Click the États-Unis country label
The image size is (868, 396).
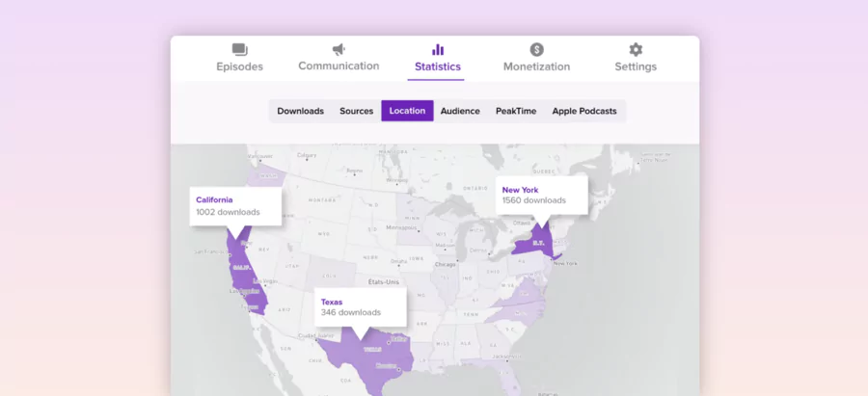384,282
